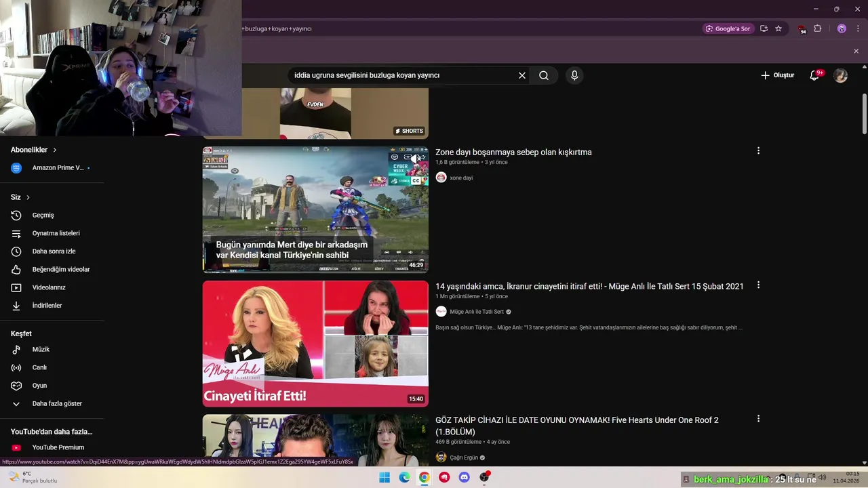Open the Chrome extensions puzzle icon
The height and width of the screenshot is (488, 868).
point(818,28)
